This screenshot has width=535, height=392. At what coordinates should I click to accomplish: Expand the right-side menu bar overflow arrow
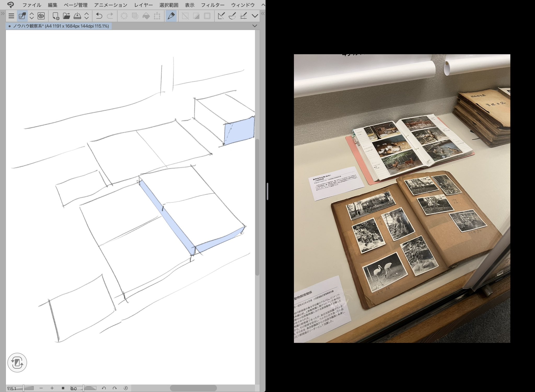click(x=263, y=5)
